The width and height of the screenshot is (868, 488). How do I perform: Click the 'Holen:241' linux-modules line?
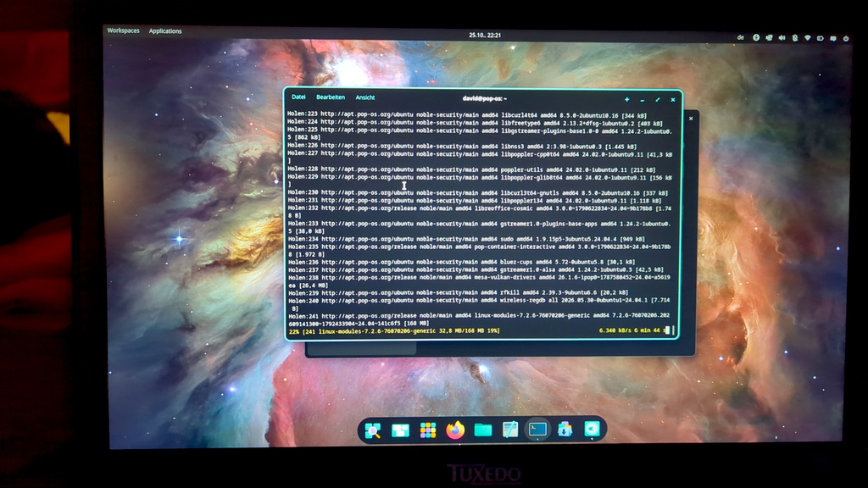click(x=480, y=319)
